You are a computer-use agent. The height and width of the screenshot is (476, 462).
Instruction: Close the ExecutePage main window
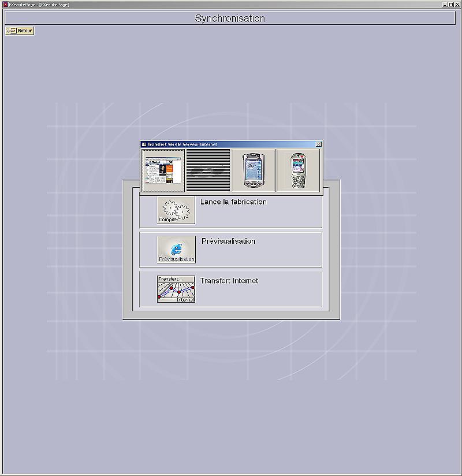coord(457,5)
